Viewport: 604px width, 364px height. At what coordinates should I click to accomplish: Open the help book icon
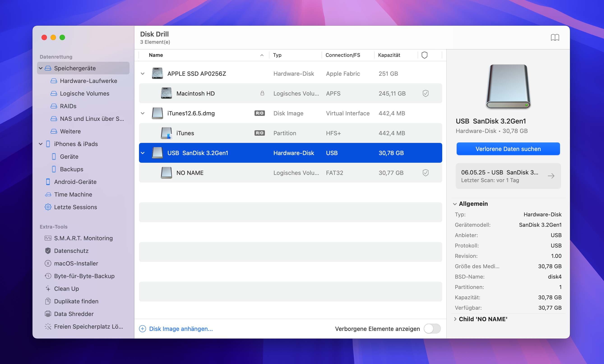click(x=555, y=37)
